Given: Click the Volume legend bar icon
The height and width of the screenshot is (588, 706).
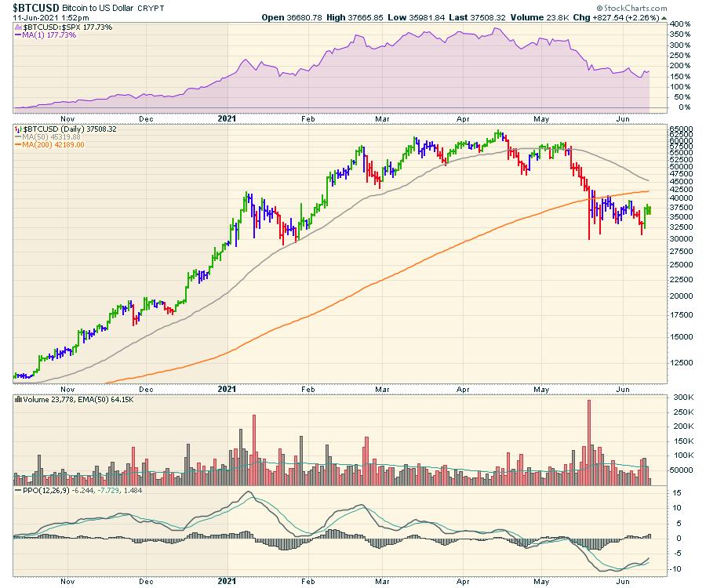Looking at the screenshot, I should [x=19, y=400].
